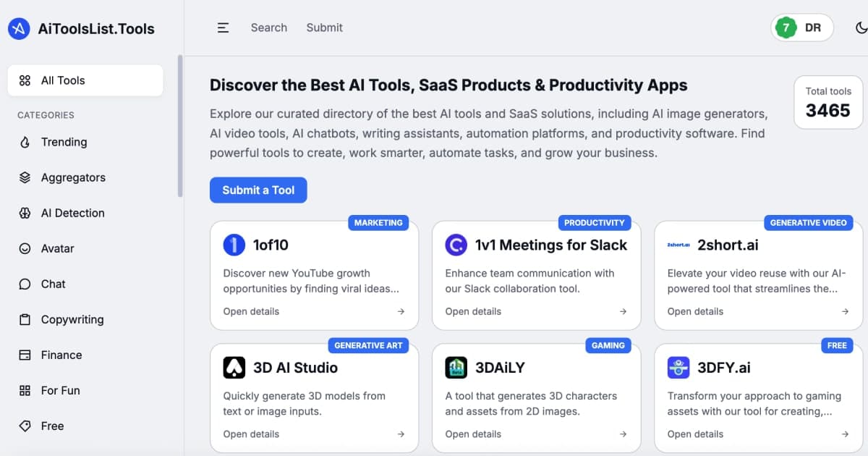Click the 3D AI Studio card title

pos(295,368)
